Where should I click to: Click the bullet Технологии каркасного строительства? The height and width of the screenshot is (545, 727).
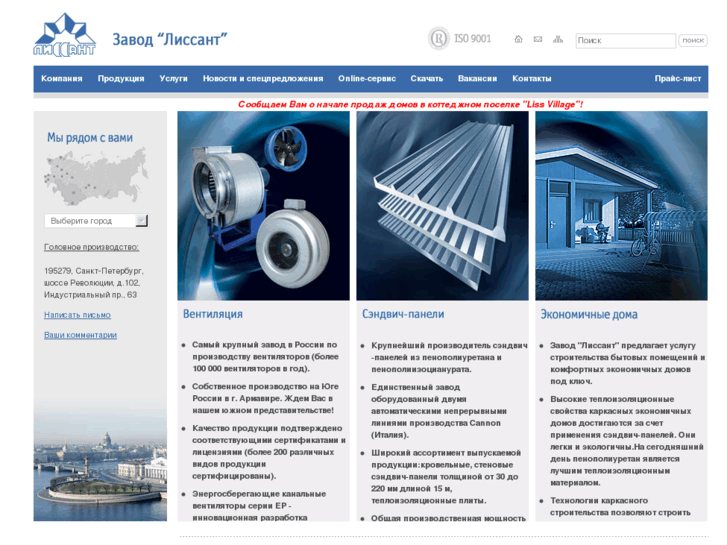[620, 507]
